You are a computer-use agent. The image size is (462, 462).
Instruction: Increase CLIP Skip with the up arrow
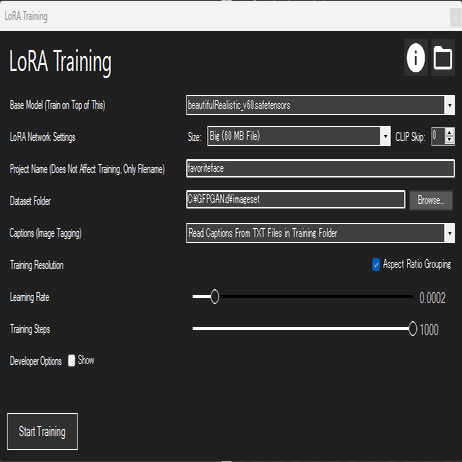(450, 132)
